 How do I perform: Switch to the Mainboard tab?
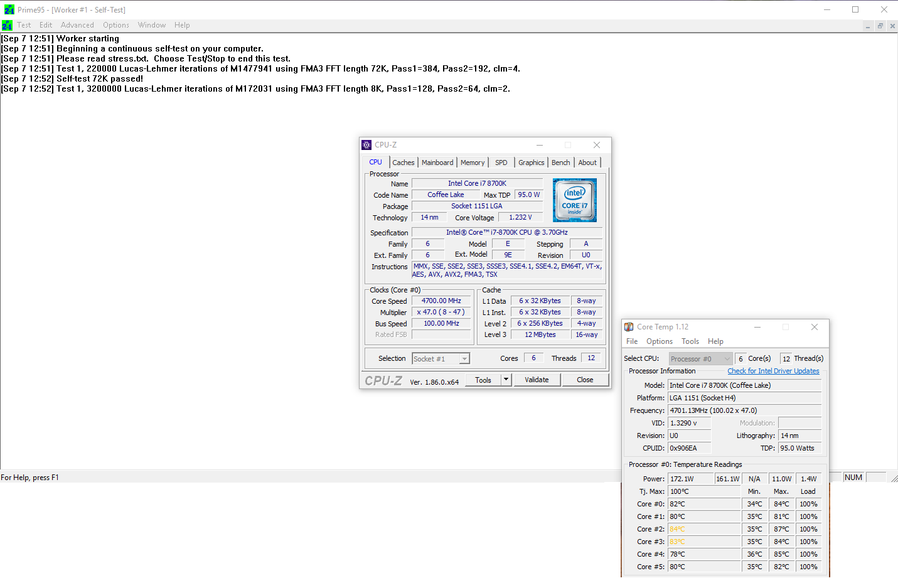click(437, 163)
